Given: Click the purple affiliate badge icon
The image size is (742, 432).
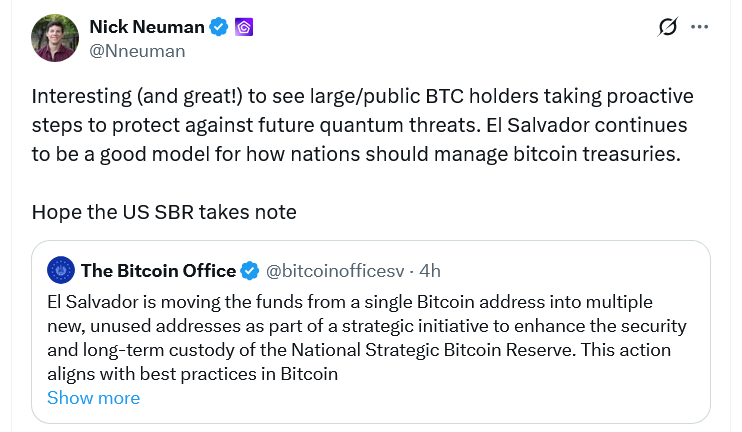Looking at the screenshot, I should [243, 27].
